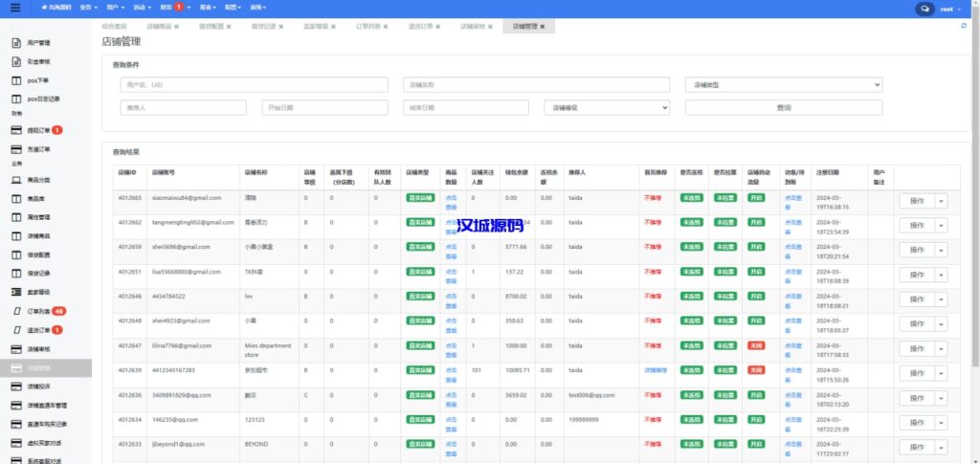980x464 pixels.
Task: Expand the 操作 dropdown arrow in first row
Action: pos(941,201)
